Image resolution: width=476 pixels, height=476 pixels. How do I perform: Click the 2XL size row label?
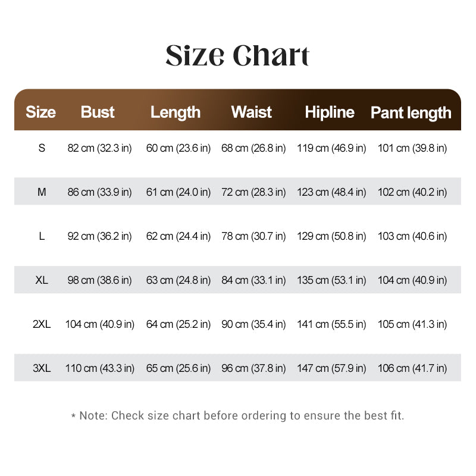click(x=42, y=324)
